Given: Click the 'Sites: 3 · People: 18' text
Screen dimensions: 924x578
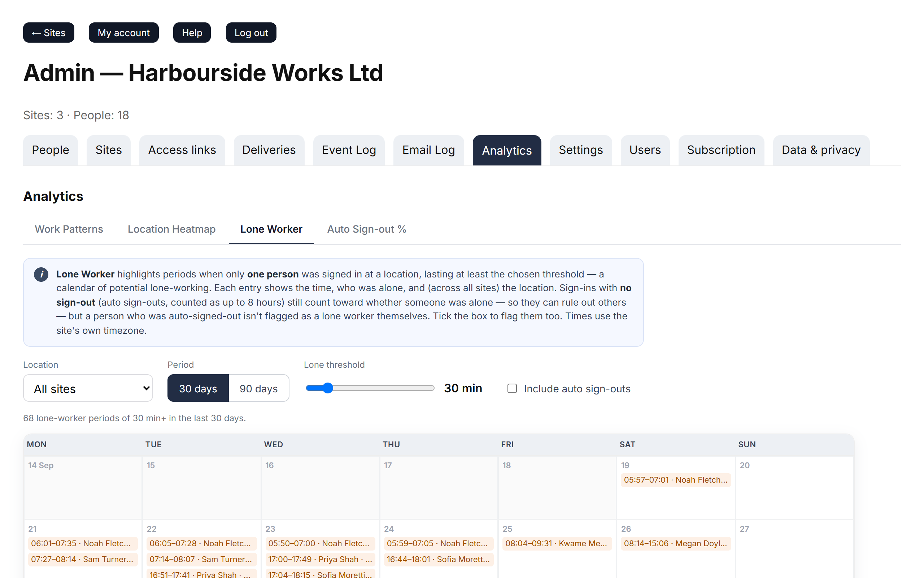Looking at the screenshot, I should (76, 115).
